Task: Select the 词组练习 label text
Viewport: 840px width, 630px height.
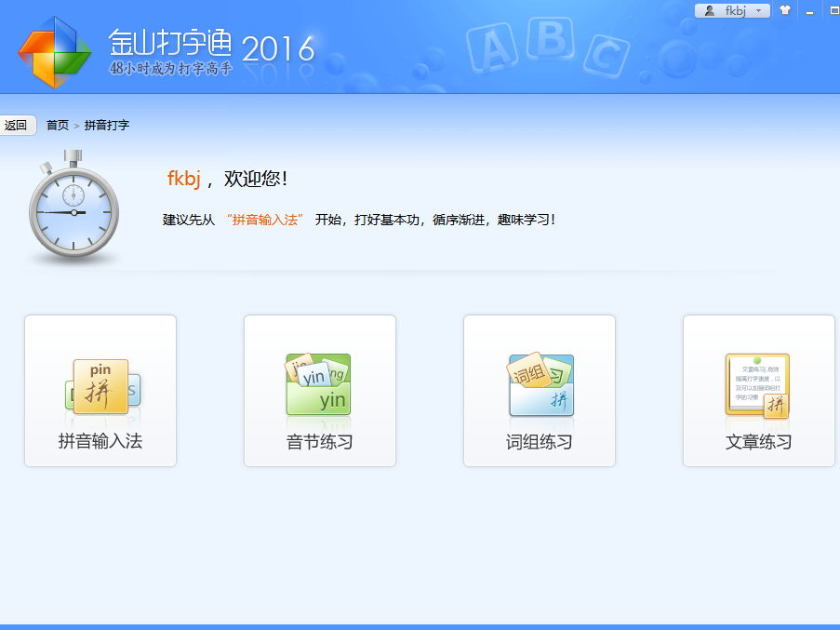Action: pyautogui.click(x=540, y=442)
